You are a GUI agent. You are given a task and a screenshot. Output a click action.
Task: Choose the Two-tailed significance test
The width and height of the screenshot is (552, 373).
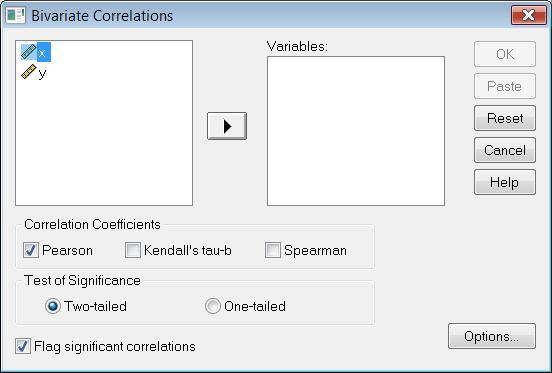(x=53, y=306)
